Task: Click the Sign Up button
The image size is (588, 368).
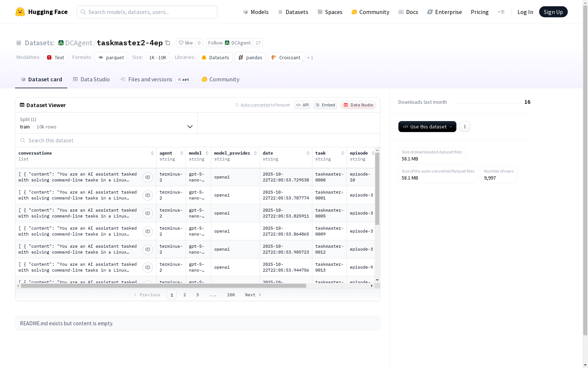Action: coord(553,12)
